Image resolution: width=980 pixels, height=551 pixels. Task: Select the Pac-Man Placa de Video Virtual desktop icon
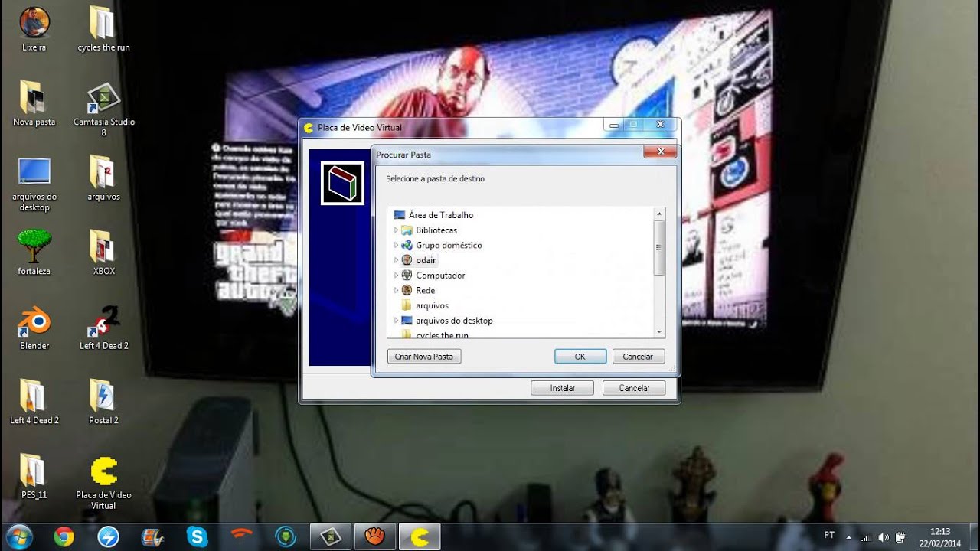tap(103, 482)
